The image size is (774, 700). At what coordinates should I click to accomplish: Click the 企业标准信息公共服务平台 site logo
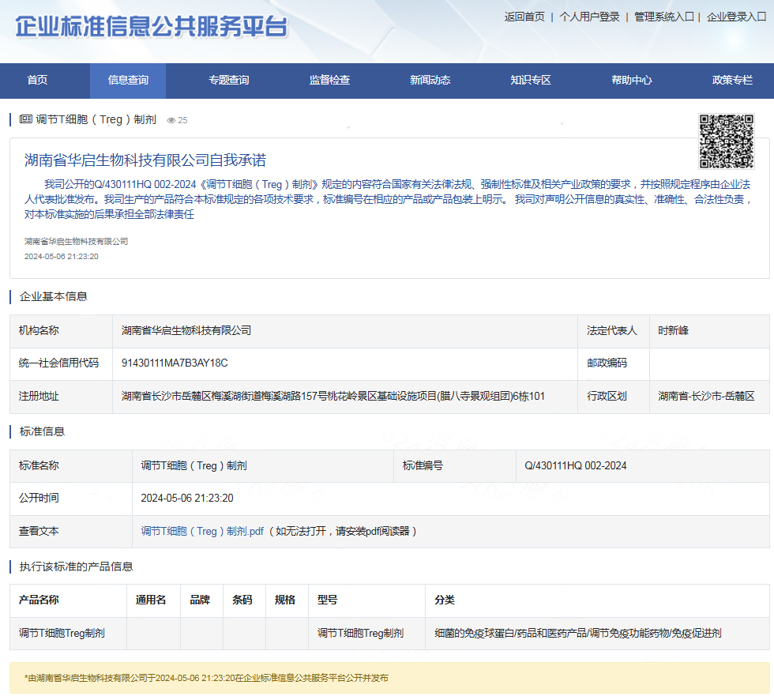click(152, 27)
